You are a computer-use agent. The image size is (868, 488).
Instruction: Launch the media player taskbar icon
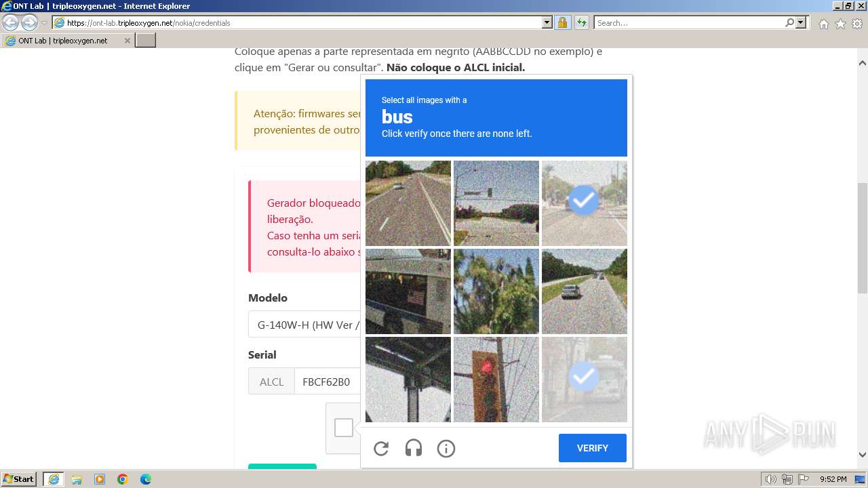click(100, 479)
